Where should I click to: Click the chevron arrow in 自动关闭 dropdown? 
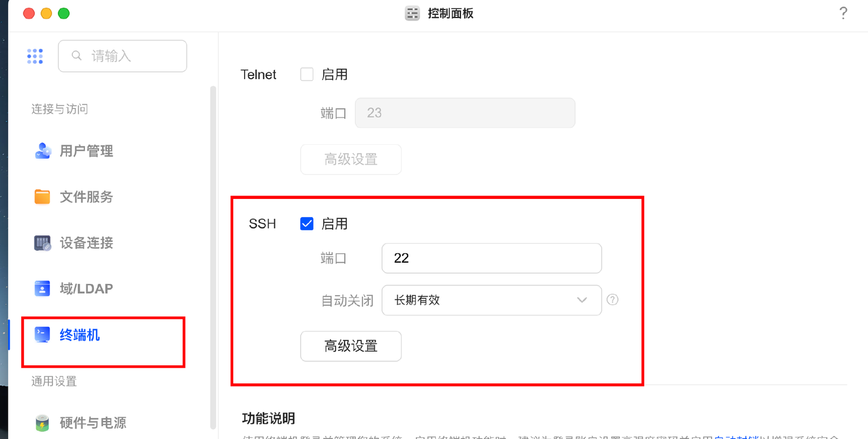click(582, 300)
